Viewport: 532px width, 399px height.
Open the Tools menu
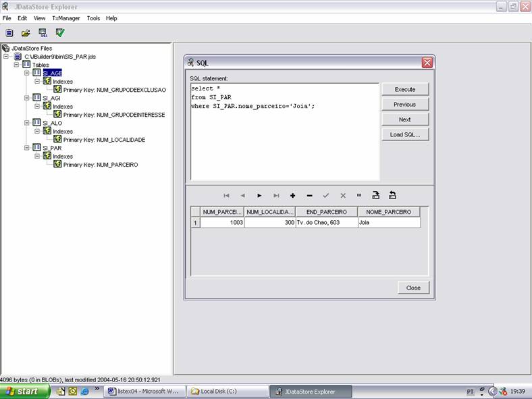pos(93,18)
